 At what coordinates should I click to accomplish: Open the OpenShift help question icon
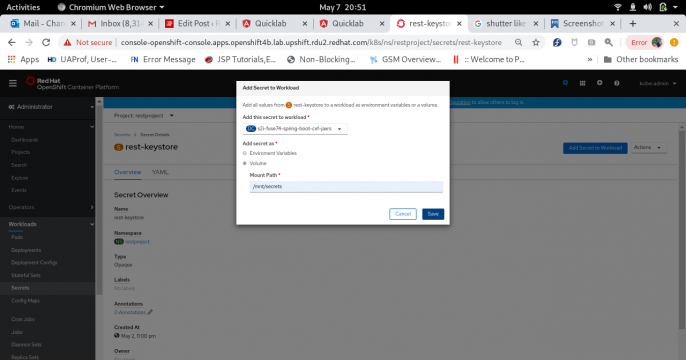tap(616, 83)
